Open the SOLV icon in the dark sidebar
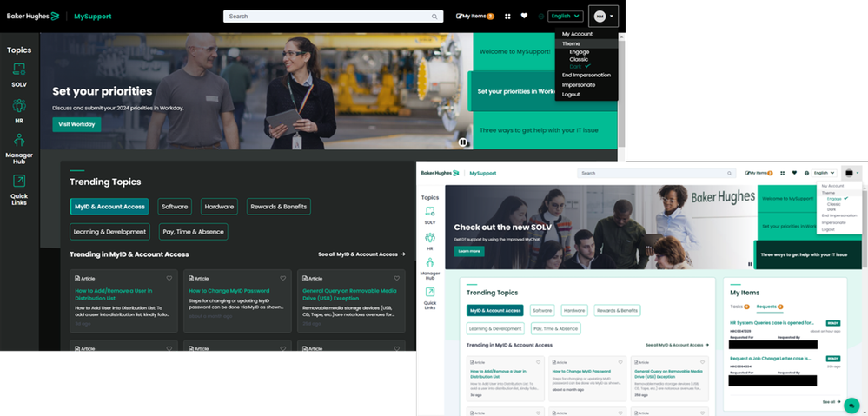 click(19, 69)
